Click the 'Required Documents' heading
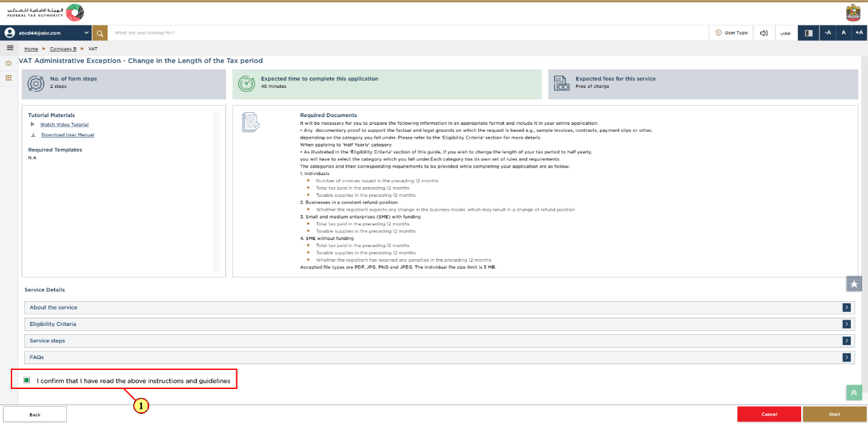 pyautogui.click(x=329, y=115)
